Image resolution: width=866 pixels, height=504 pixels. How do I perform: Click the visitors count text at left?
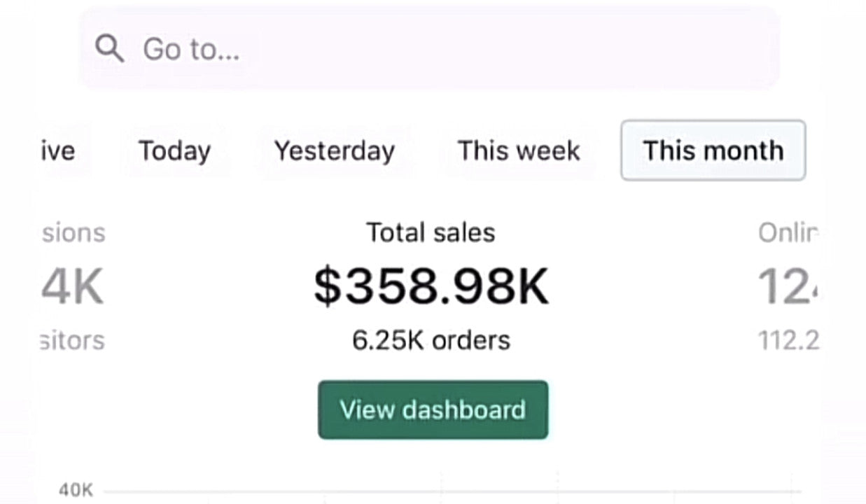(71, 340)
